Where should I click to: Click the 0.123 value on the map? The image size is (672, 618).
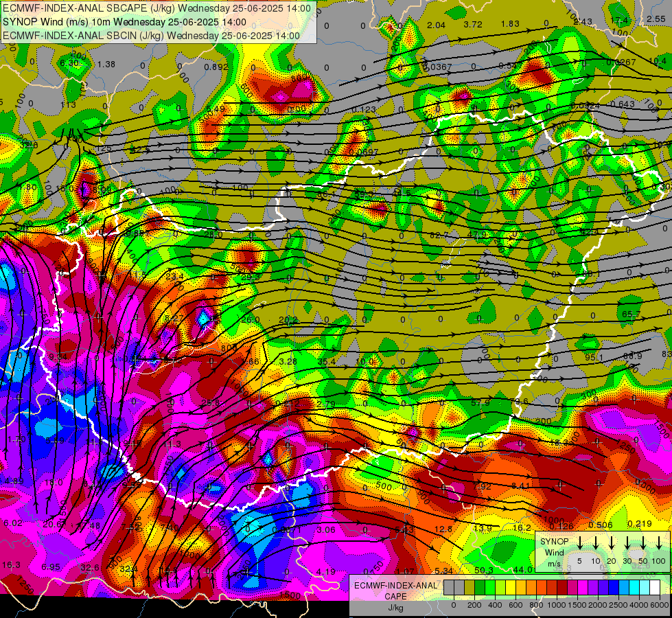[x=363, y=110]
